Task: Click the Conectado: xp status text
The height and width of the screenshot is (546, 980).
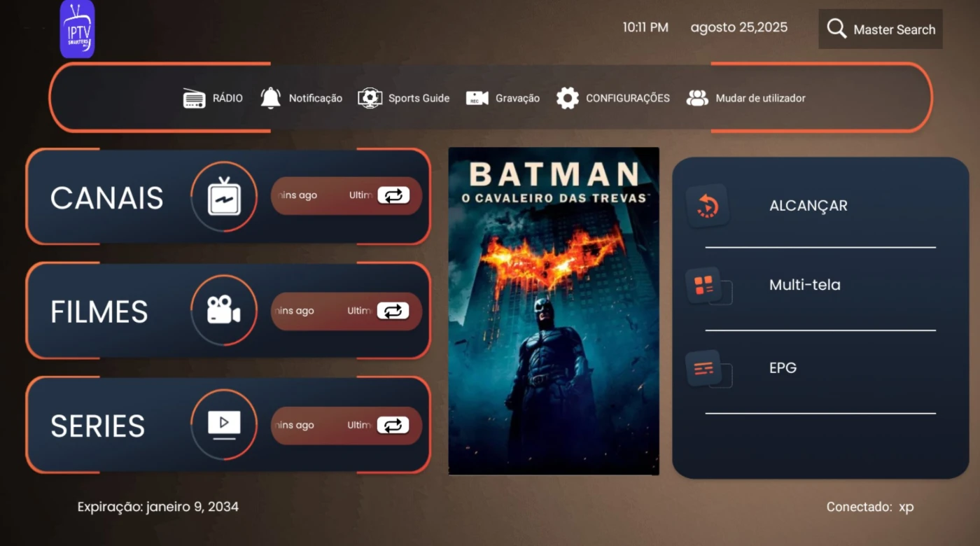Action: (x=870, y=507)
